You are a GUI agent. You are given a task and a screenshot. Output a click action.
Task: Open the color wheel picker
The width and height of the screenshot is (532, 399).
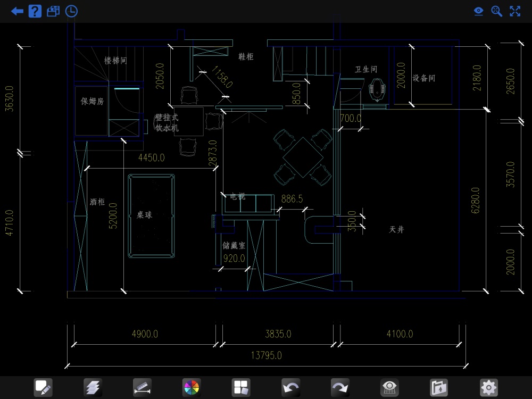(x=192, y=387)
